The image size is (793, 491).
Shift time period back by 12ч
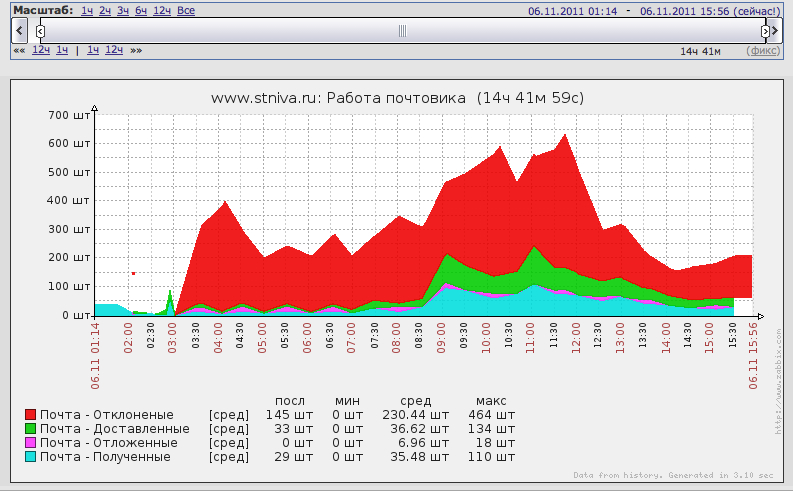click(41, 50)
